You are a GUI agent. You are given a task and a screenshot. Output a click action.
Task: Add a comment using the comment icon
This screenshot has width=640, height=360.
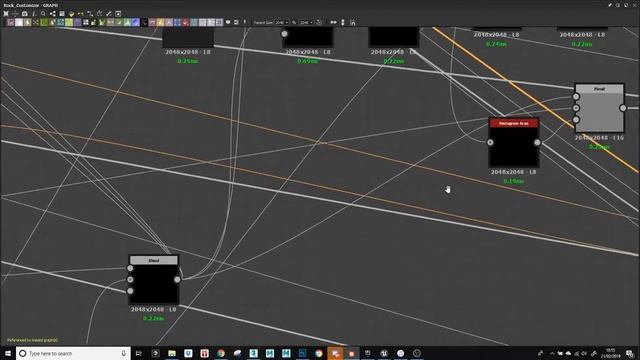pos(228,22)
